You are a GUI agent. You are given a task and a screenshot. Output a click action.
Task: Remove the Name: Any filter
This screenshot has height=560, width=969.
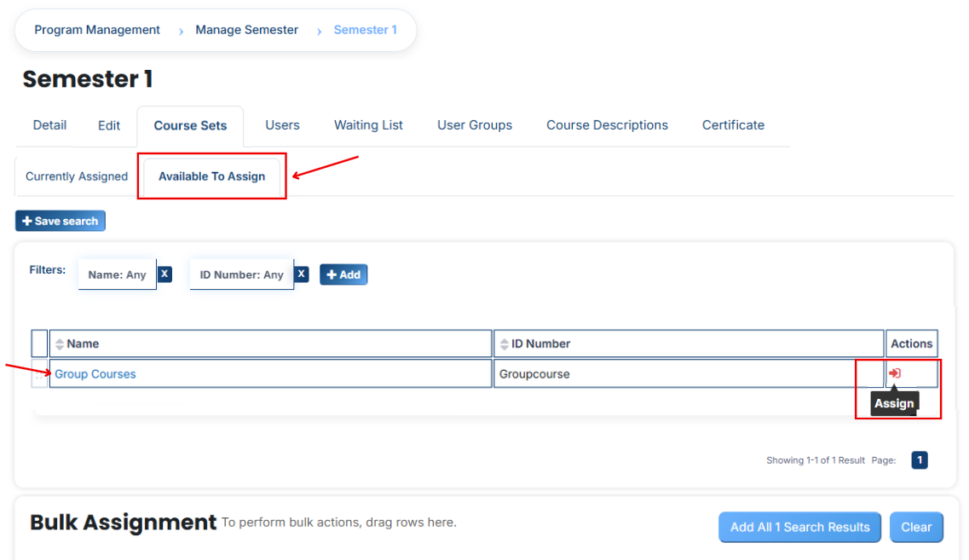point(164,274)
